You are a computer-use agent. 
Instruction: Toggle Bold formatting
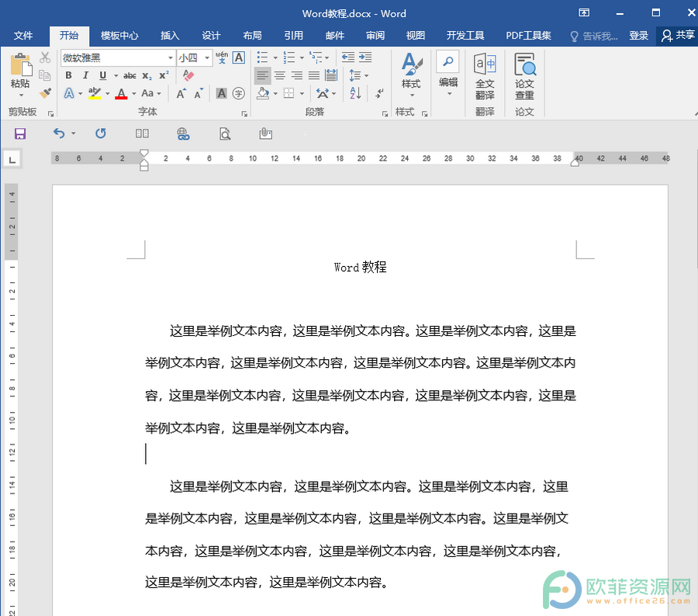68,75
